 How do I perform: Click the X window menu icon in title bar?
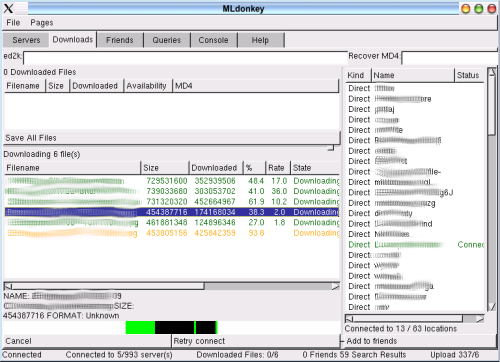[x=9, y=8]
